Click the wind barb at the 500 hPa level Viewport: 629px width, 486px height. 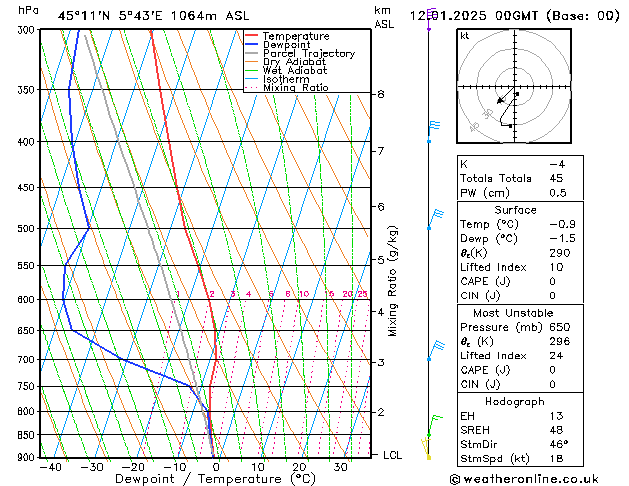436,219
